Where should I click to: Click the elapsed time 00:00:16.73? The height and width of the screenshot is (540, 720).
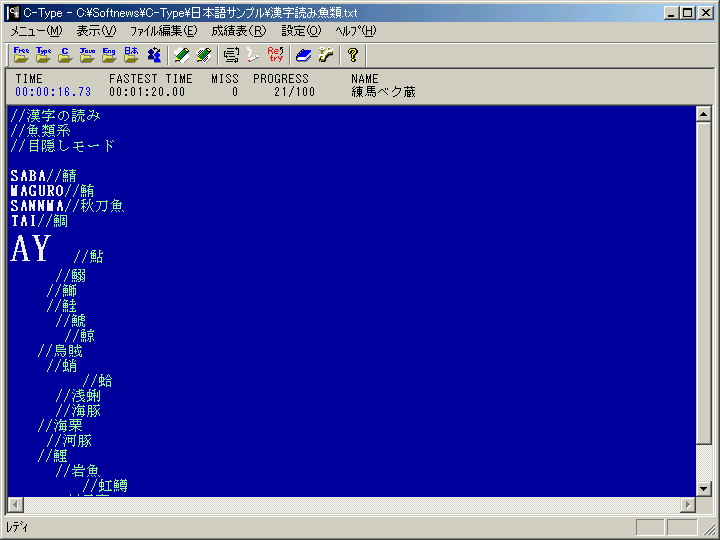pos(53,92)
